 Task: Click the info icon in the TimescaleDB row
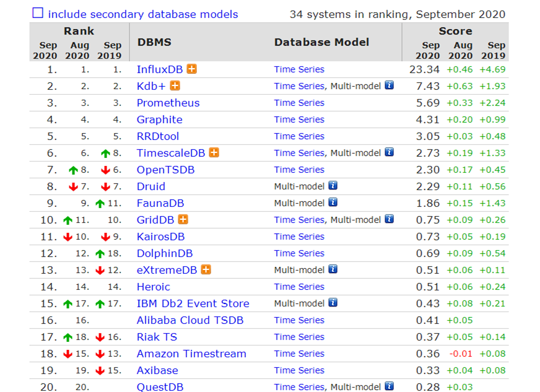[389, 152]
